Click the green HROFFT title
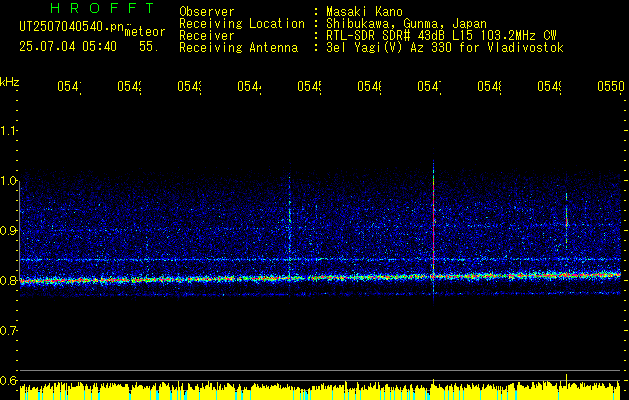Screen dimensions: 629x400 (102, 8)
